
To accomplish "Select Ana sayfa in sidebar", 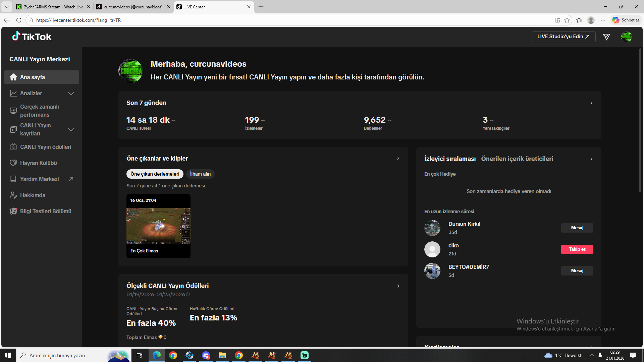I will click(42, 77).
